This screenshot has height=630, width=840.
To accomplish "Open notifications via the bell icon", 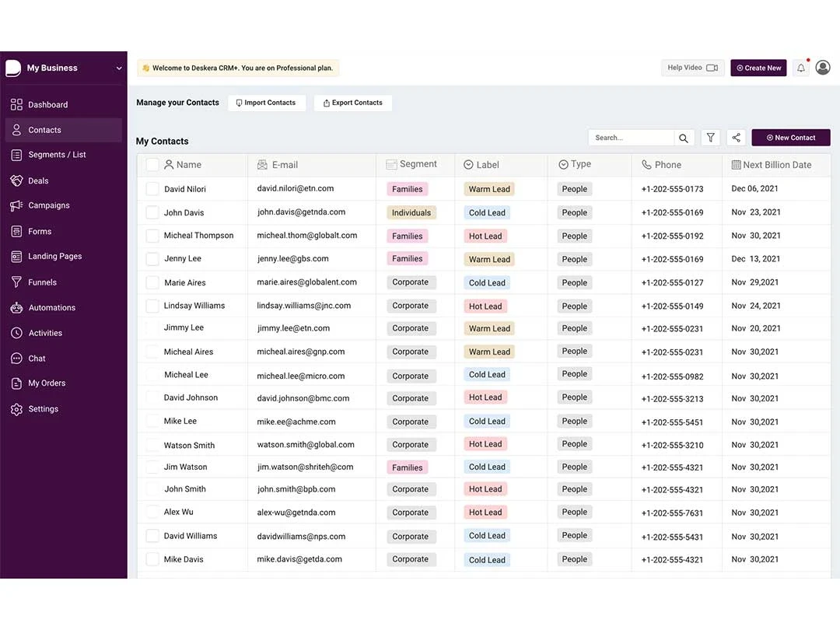I will coord(800,68).
